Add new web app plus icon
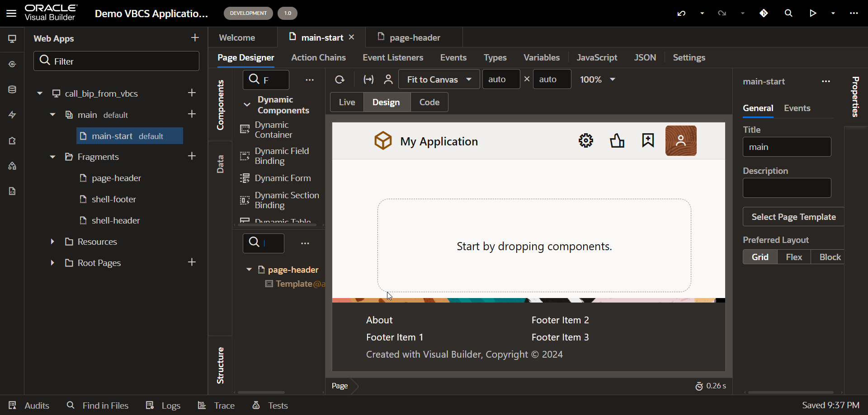Image resolution: width=868 pixels, height=415 pixels. 195,38
